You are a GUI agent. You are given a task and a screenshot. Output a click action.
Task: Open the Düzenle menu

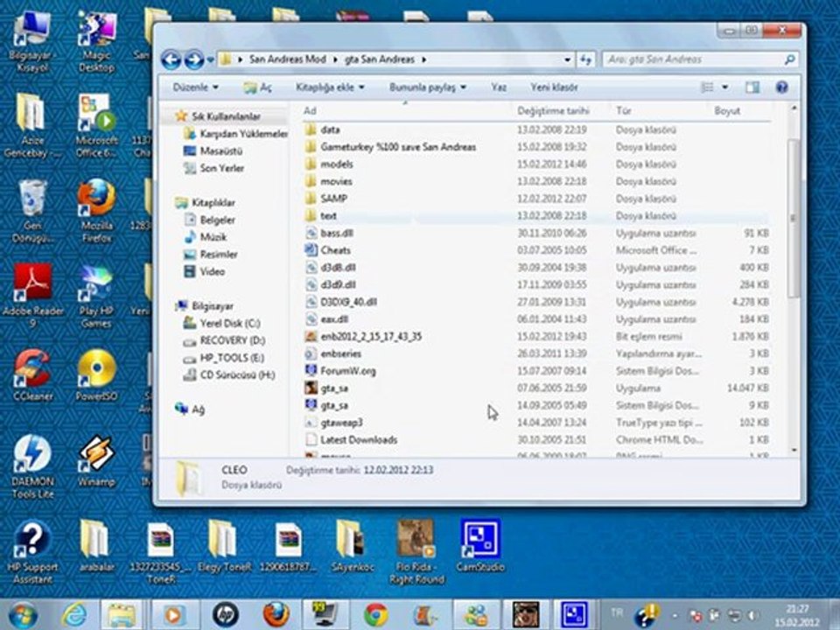[195, 87]
